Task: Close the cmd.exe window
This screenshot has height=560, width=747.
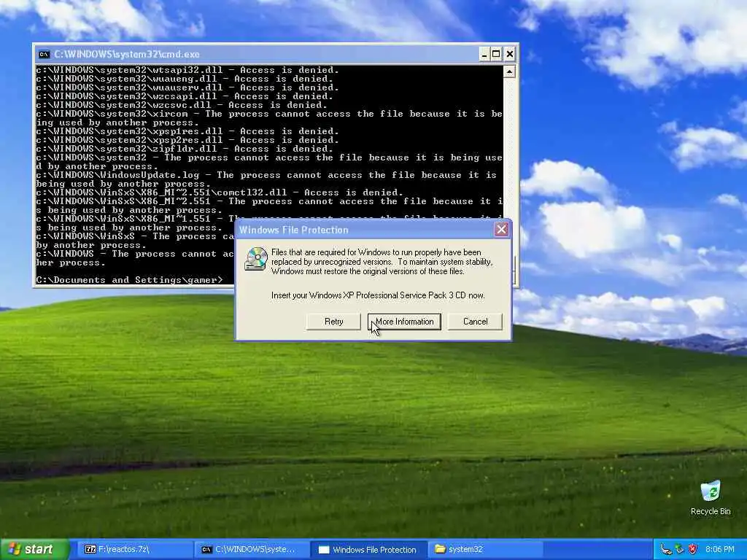Action: pyautogui.click(x=509, y=54)
